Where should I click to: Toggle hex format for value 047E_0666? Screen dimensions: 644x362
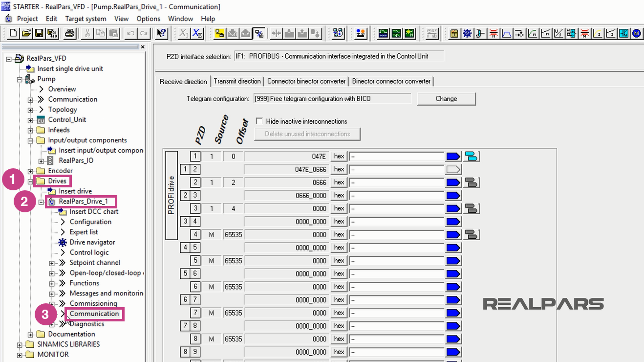[x=339, y=169]
